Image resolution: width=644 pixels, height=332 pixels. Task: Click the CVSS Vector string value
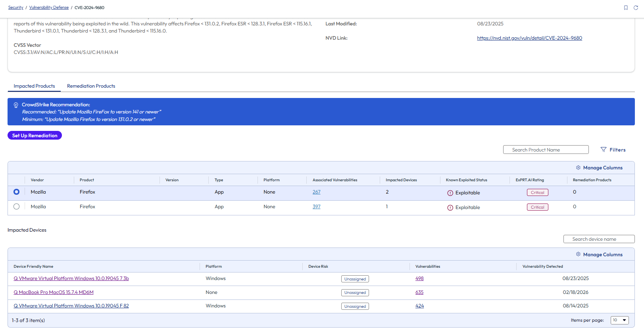coord(66,52)
